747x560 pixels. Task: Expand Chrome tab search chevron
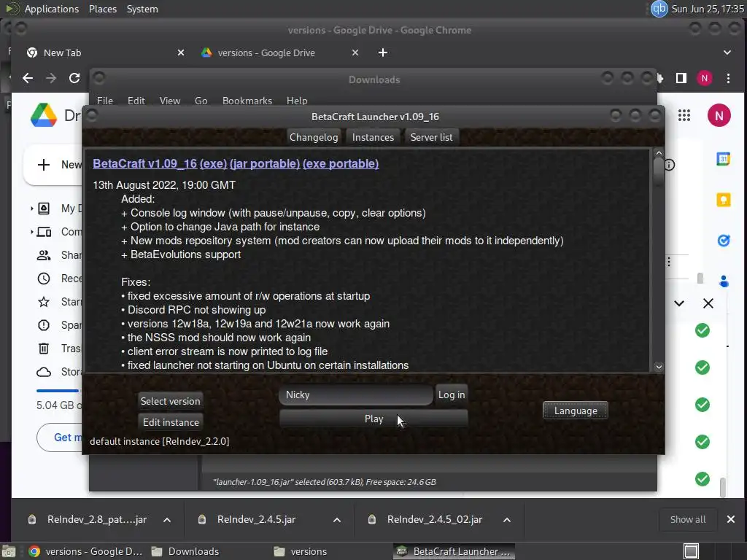727,52
